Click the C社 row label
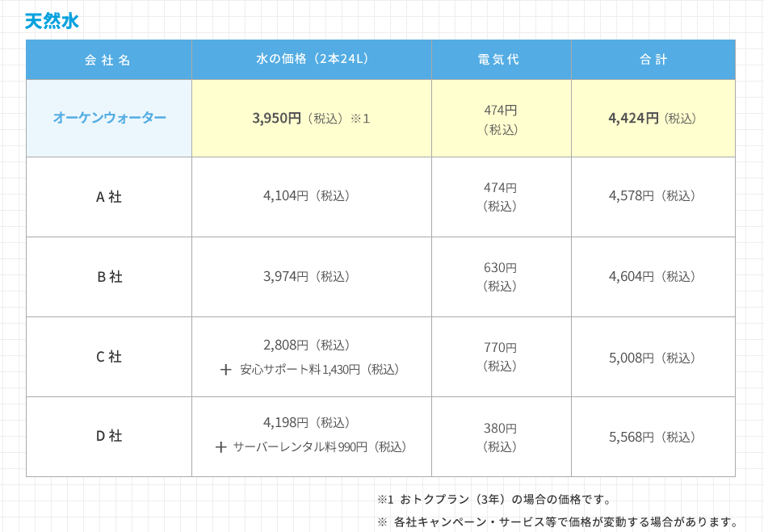The width and height of the screenshot is (764, 532). 109,357
